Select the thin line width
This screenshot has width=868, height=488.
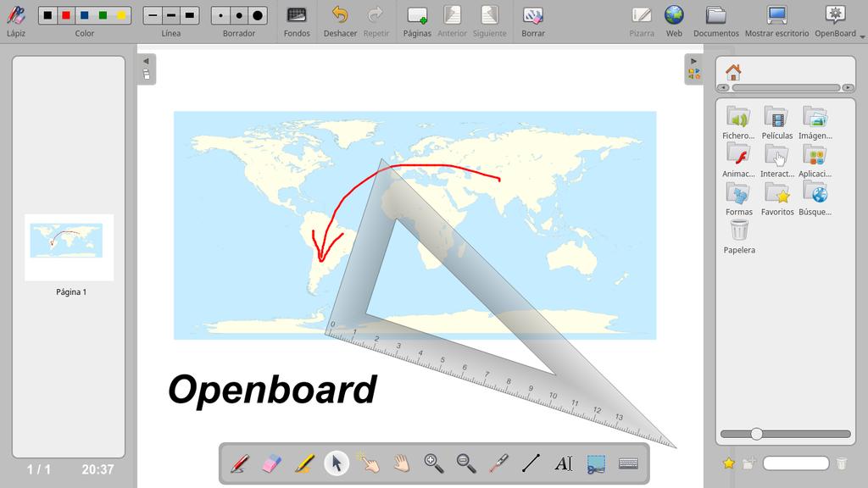(153, 15)
